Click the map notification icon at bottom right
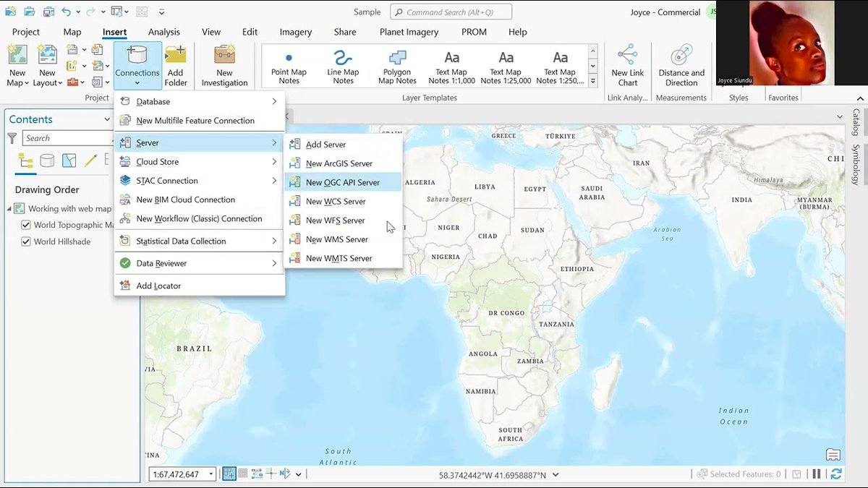Image resolution: width=868 pixels, height=488 pixels. tap(833, 455)
